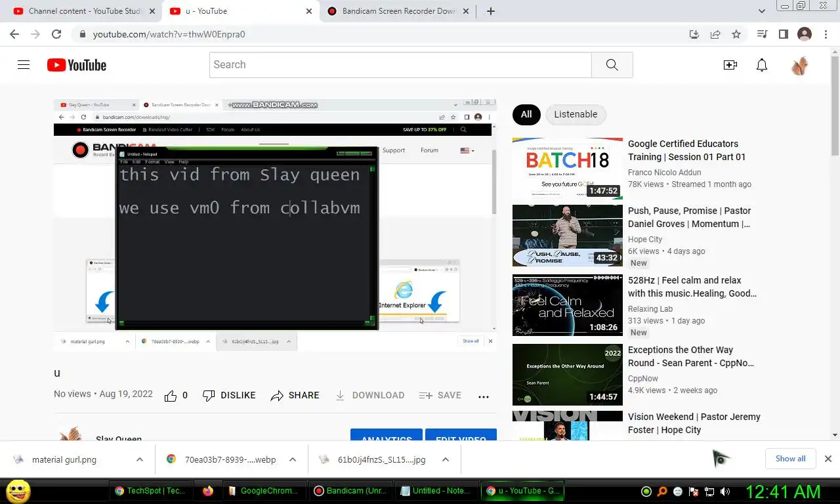Select the All filter chip
840x504 pixels.
(x=526, y=114)
